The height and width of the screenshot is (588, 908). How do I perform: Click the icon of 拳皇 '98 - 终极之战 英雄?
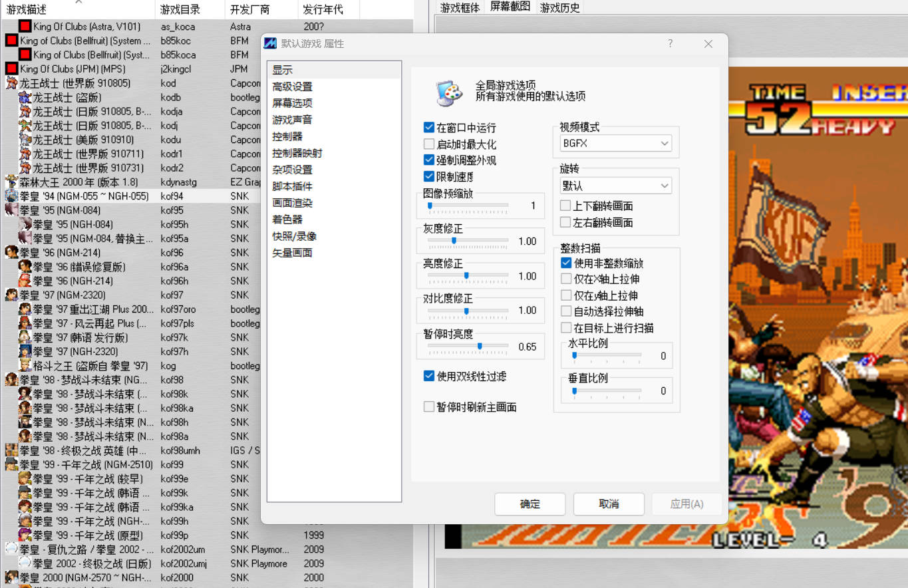coord(11,450)
